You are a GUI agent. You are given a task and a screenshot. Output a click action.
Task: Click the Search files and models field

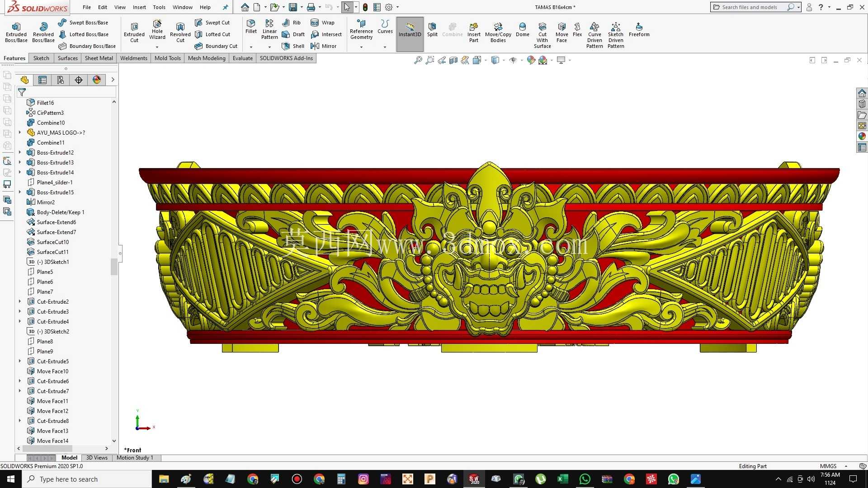click(751, 7)
